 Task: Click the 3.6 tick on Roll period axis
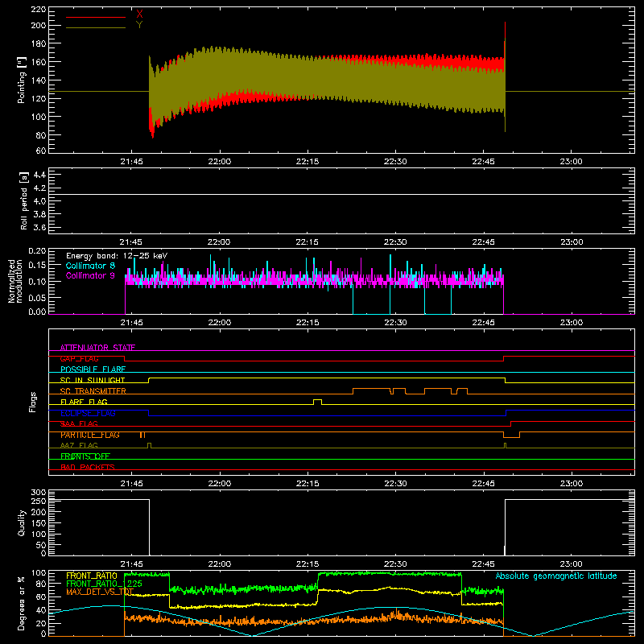point(39,228)
